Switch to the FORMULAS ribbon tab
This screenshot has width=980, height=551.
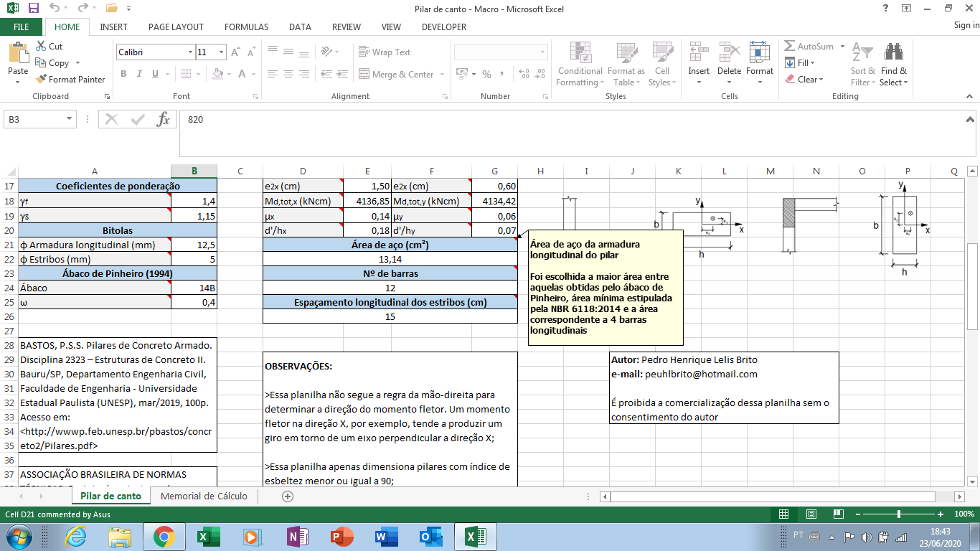[x=246, y=27]
